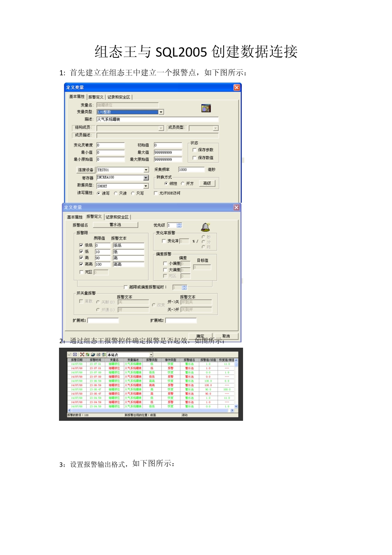Click the 优先级 spinner arrows
This screenshot has height=555, width=392.
(179, 225)
